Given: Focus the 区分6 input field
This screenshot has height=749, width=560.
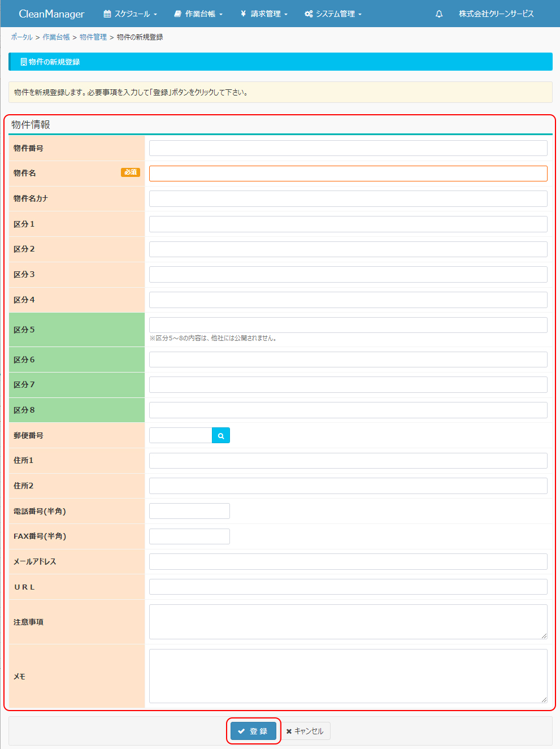Looking at the screenshot, I should pos(348,360).
